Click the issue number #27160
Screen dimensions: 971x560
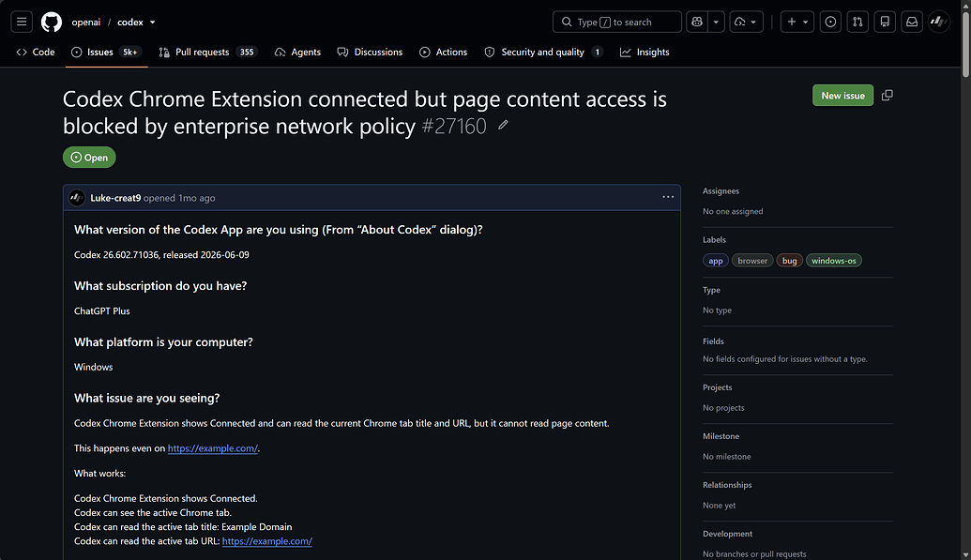point(454,127)
